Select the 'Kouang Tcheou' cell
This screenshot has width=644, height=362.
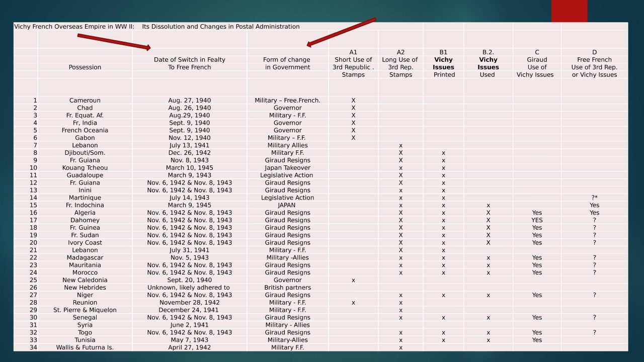click(x=85, y=168)
